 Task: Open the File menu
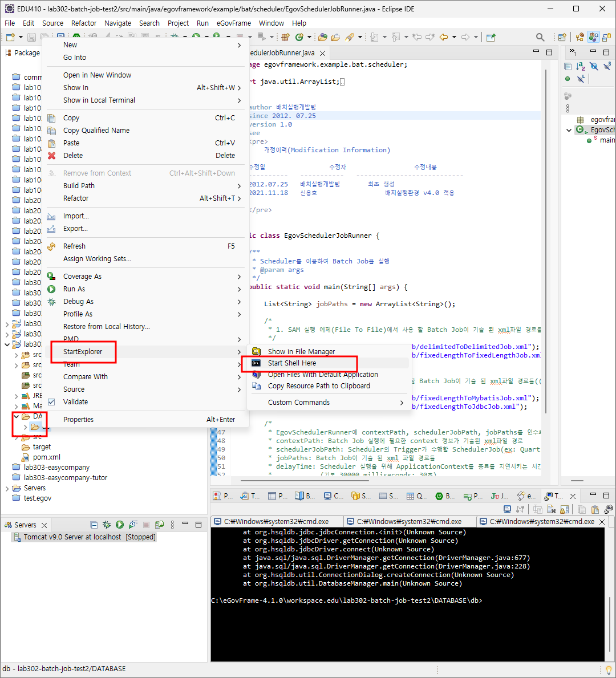coord(10,23)
